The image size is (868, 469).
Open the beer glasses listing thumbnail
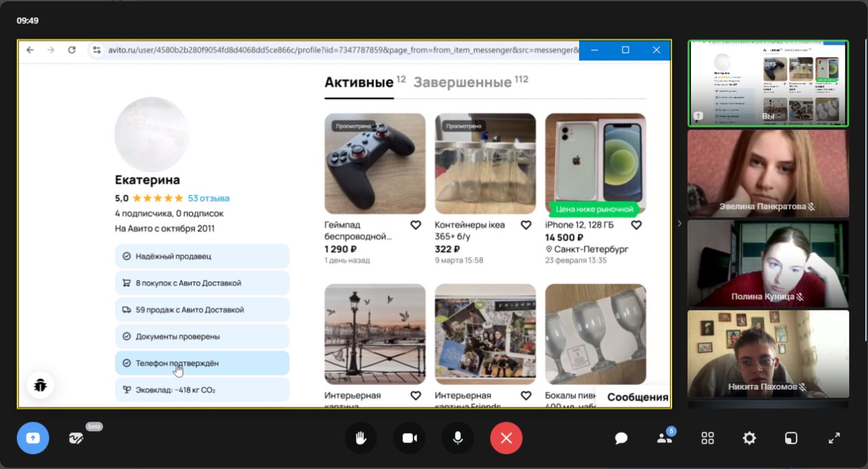[595, 334]
